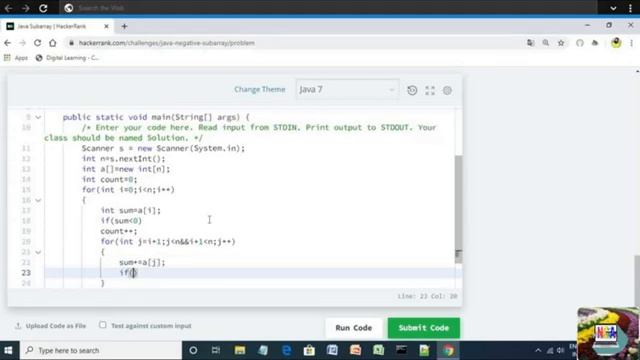The image size is (640, 360).
Task: Open the Digital Learning bookmark
Action: (67, 58)
